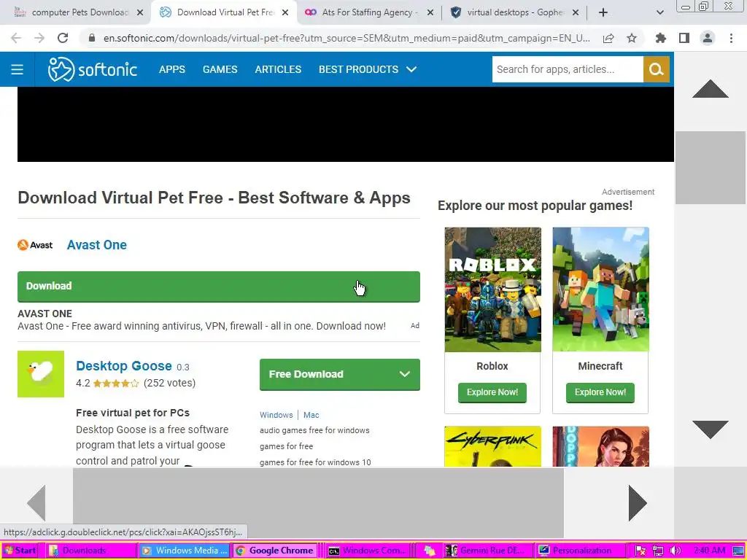Click the vertical scrollbar thumb
The width and height of the screenshot is (747, 560).
click(x=711, y=168)
